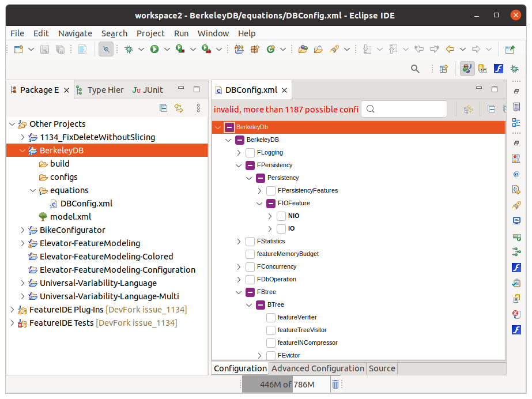Switch to the Source tab
Viewport: 532px width, 399px height.
point(382,368)
